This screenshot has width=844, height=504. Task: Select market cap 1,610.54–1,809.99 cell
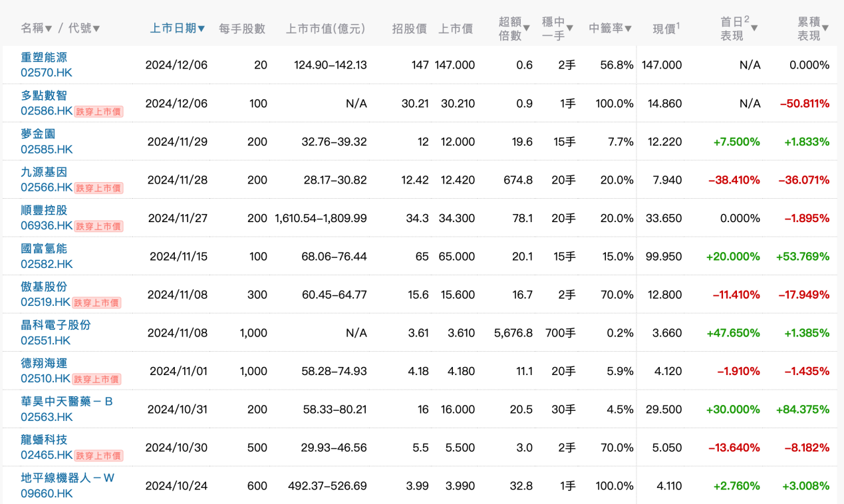pyautogui.click(x=321, y=218)
